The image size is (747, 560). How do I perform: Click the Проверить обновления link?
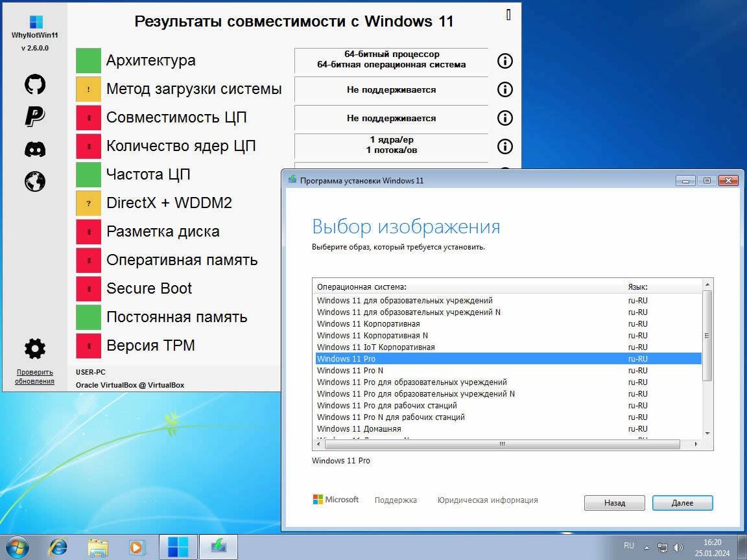tap(35, 377)
